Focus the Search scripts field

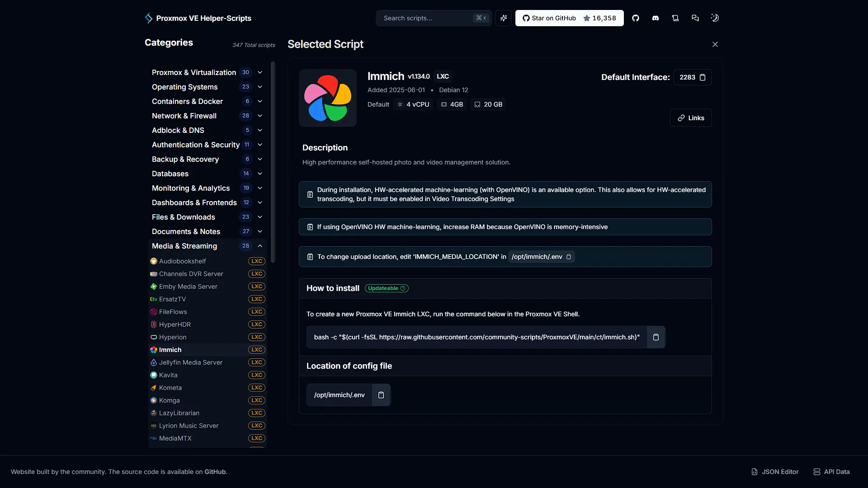(434, 18)
